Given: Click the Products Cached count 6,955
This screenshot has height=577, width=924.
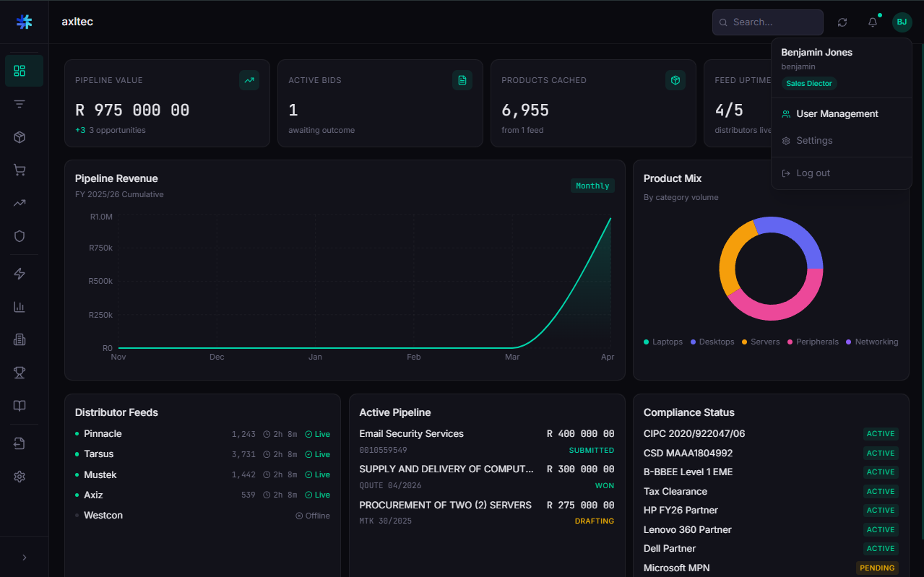Looking at the screenshot, I should click(x=525, y=110).
